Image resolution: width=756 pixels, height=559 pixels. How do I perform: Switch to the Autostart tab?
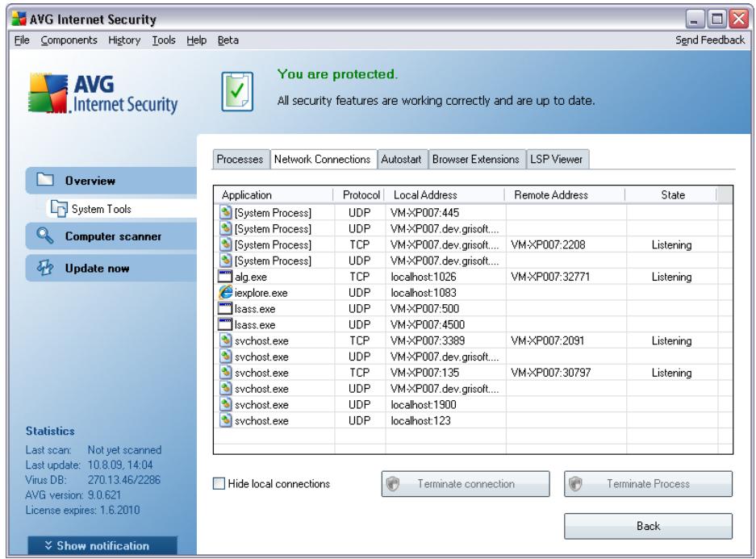(401, 159)
